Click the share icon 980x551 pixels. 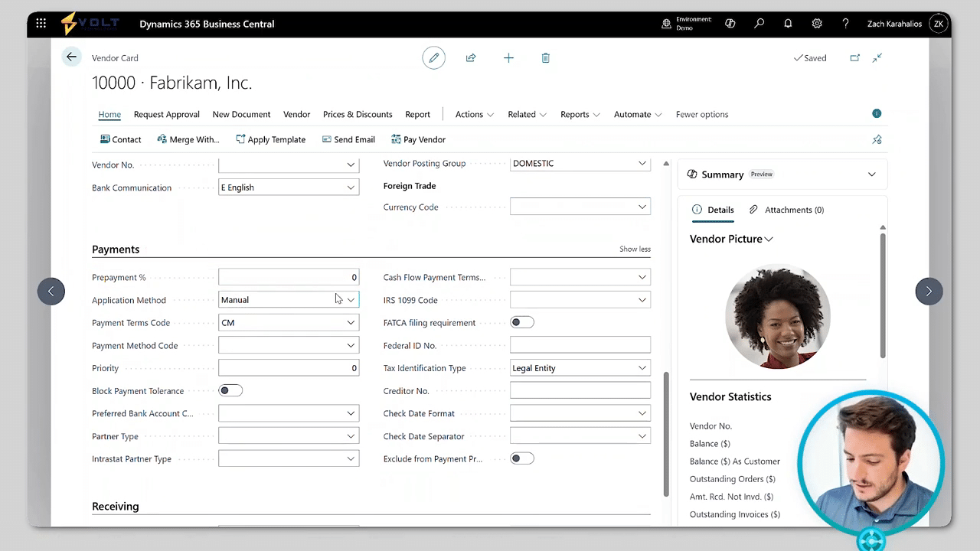[x=471, y=57]
